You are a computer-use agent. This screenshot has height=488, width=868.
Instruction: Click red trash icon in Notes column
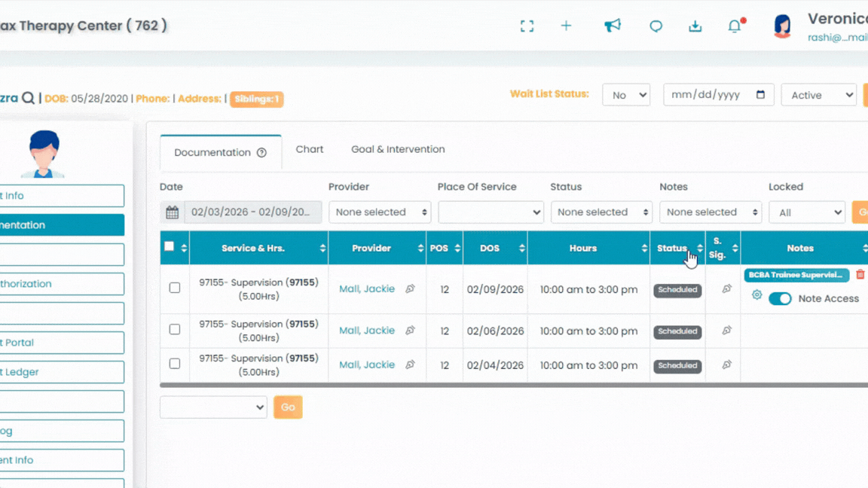[860, 275]
